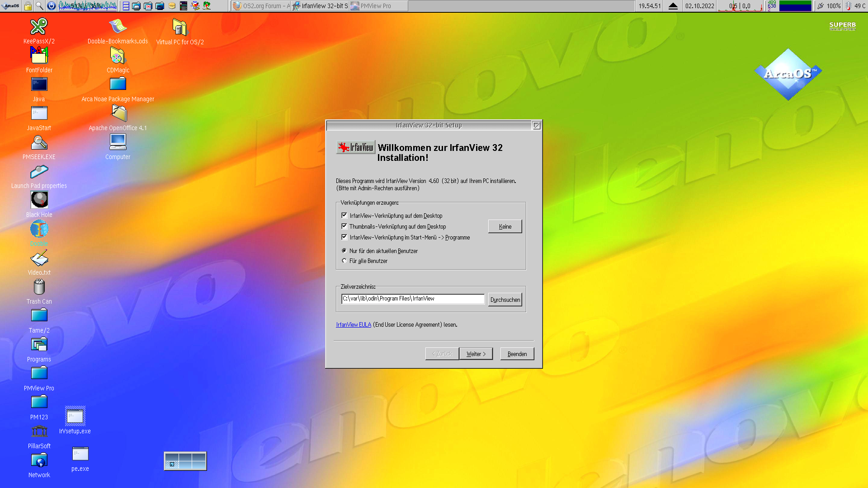The image size is (868, 488).
Task: Click the palm tree icon in top bar
Action: [207, 6]
